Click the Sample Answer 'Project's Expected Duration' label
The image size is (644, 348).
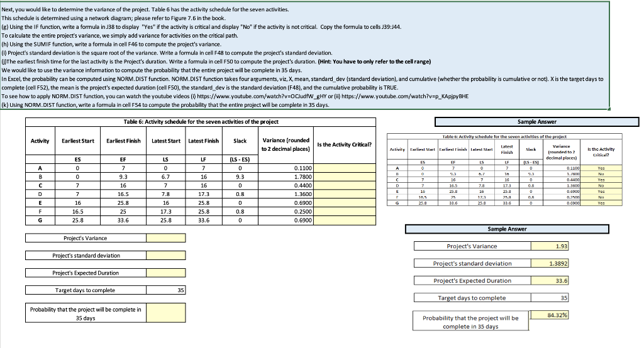tap(472, 281)
